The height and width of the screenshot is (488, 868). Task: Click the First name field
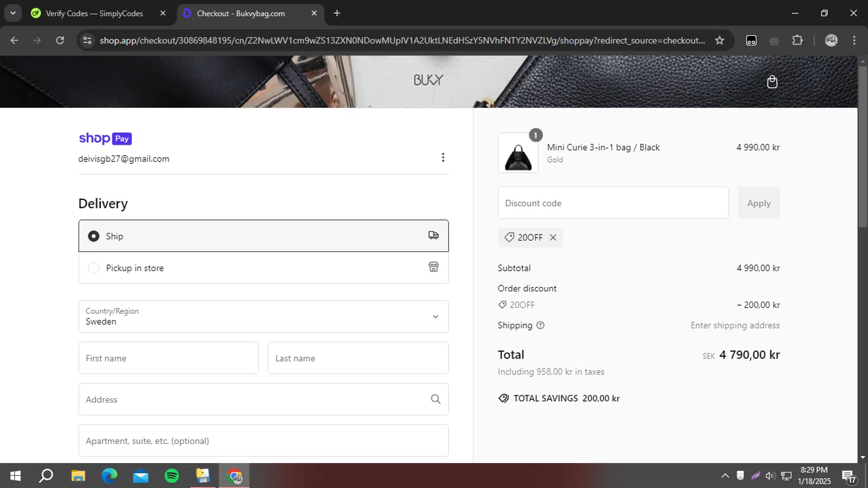[168, 358]
